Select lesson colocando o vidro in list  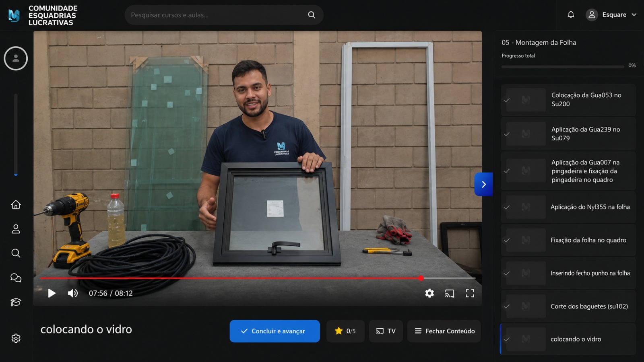tap(568, 339)
